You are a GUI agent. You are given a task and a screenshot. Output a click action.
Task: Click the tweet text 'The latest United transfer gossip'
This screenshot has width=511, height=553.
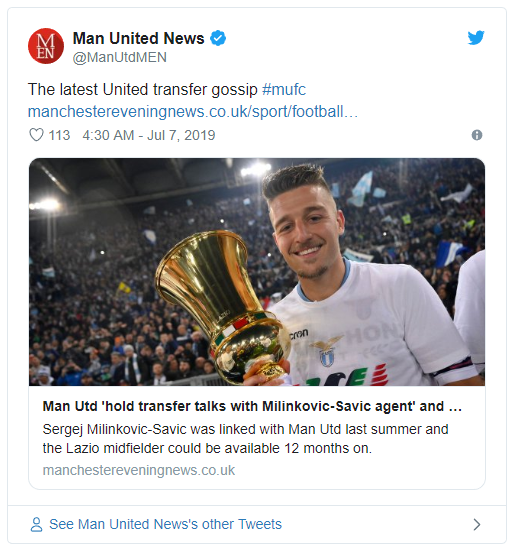tap(143, 89)
